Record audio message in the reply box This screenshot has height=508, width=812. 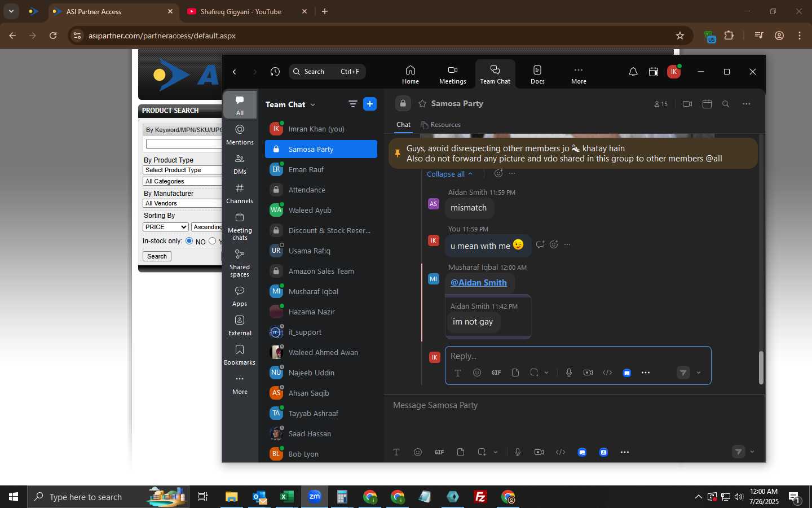pos(569,373)
